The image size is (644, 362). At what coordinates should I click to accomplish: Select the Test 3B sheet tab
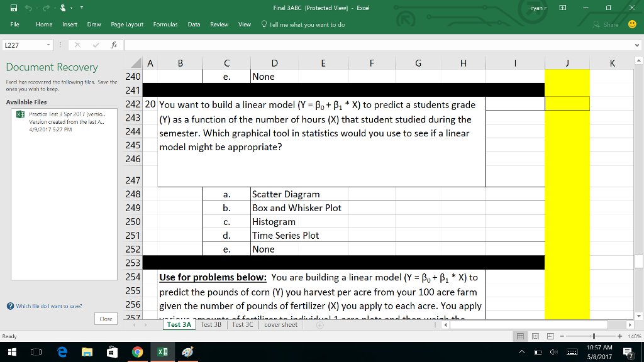tap(213, 325)
